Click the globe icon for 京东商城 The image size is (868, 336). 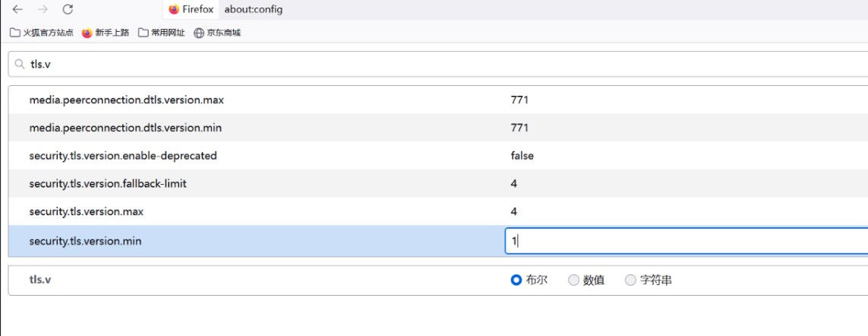coord(199,33)
